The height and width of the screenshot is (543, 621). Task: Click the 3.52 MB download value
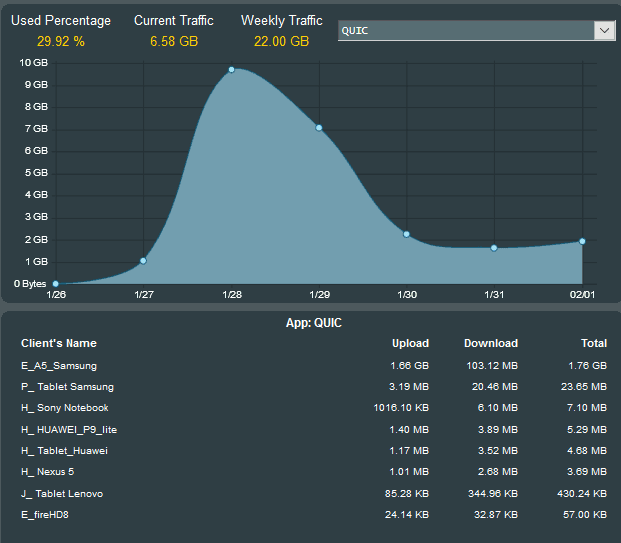[x=498, y=451]
